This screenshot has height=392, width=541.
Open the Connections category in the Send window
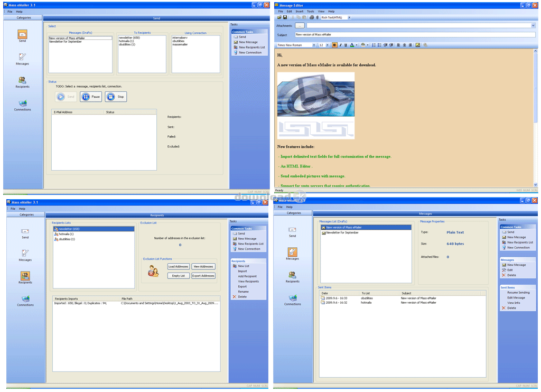click(x=22, y=103)
